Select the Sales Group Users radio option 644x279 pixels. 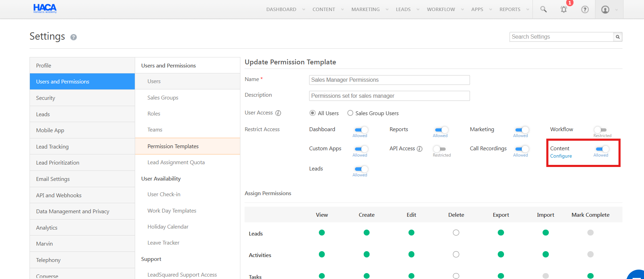point(350,113)
